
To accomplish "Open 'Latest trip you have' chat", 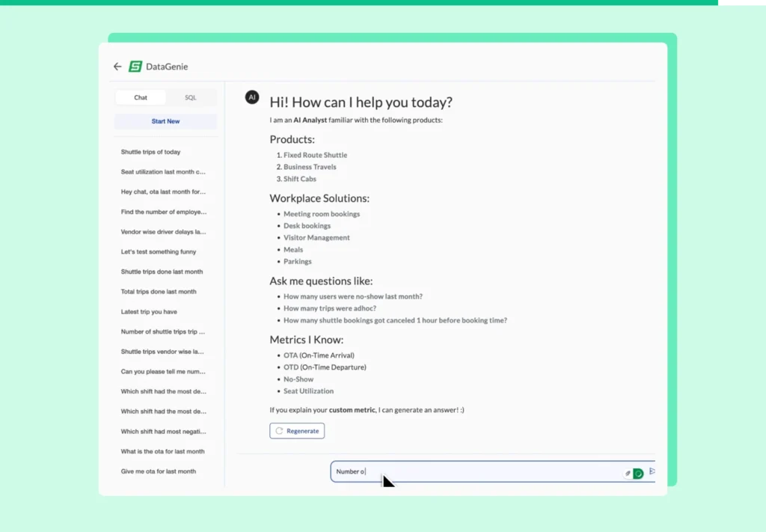I will click(x=149, y=312).
